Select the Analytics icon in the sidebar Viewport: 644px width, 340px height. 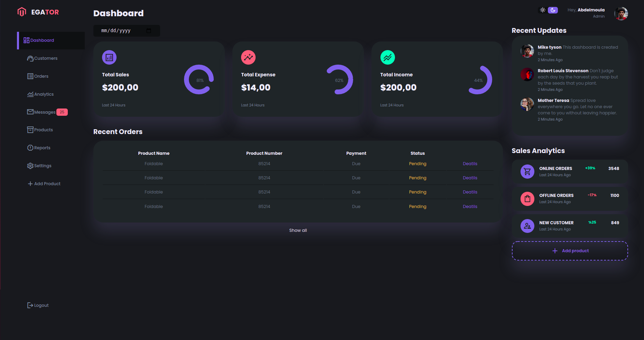(30, 94)
